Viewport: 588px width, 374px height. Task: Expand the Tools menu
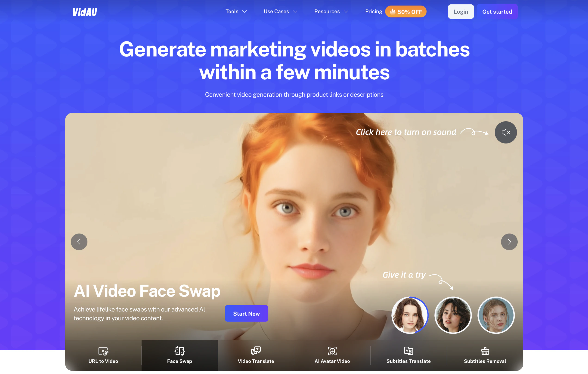[x=236, y=11]
